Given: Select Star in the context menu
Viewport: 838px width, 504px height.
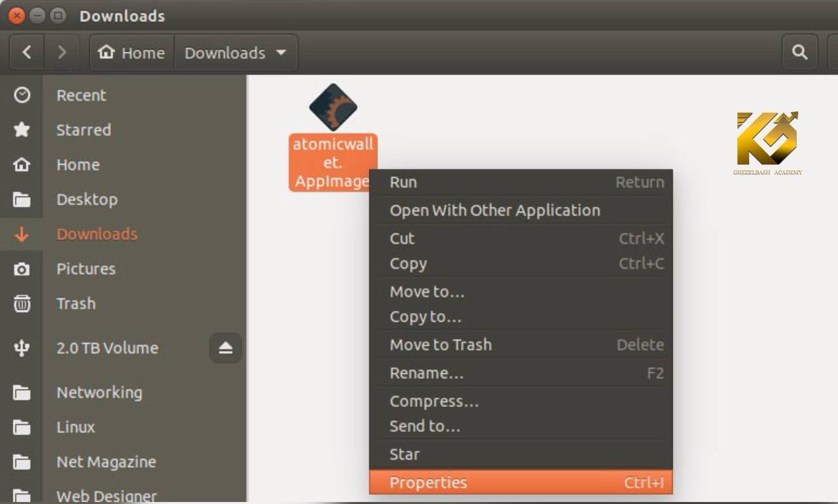Looking at the screenshot, I should pyautogui.click(x=521, y=454).
